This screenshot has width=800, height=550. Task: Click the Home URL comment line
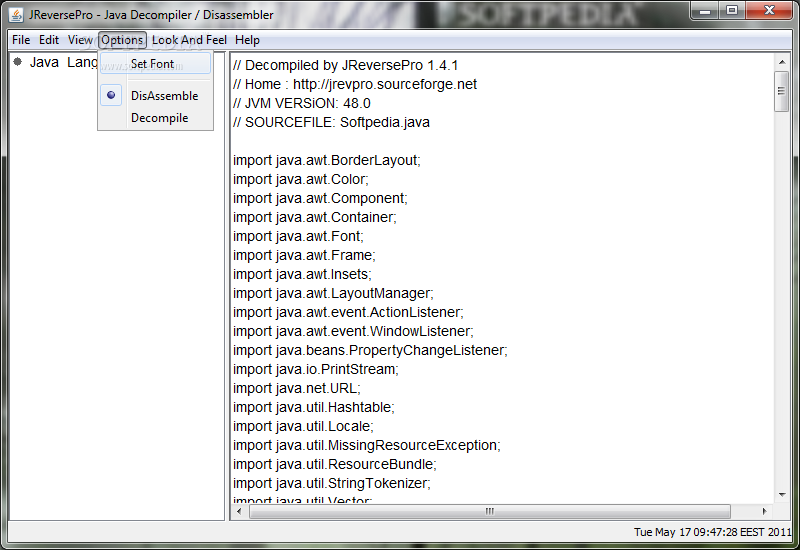(355, 84)
